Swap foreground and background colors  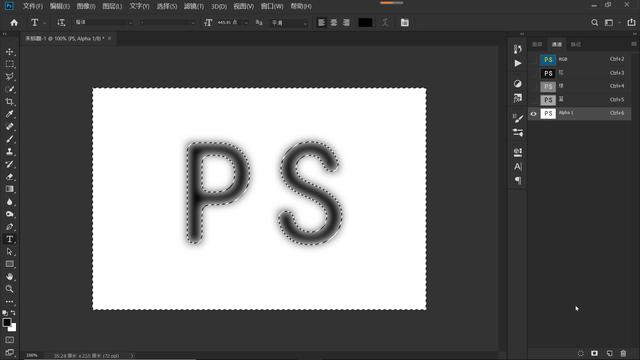tap(13, 313)
